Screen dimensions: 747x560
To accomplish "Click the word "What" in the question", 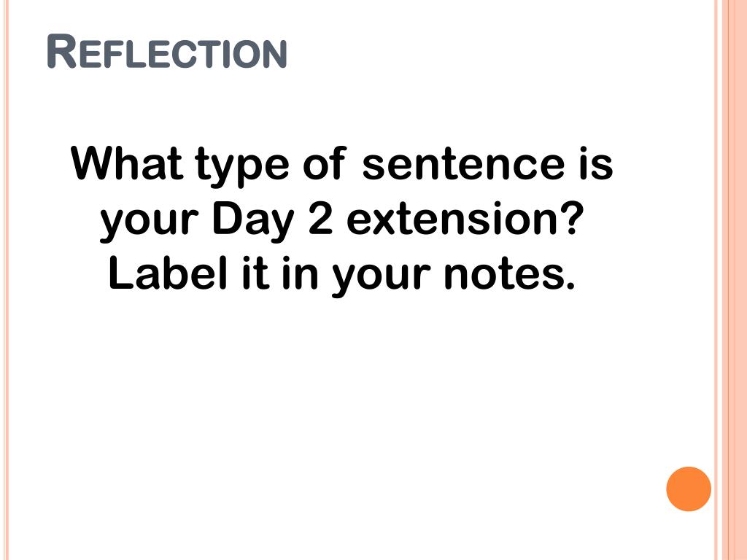I will tap(127, 163).
